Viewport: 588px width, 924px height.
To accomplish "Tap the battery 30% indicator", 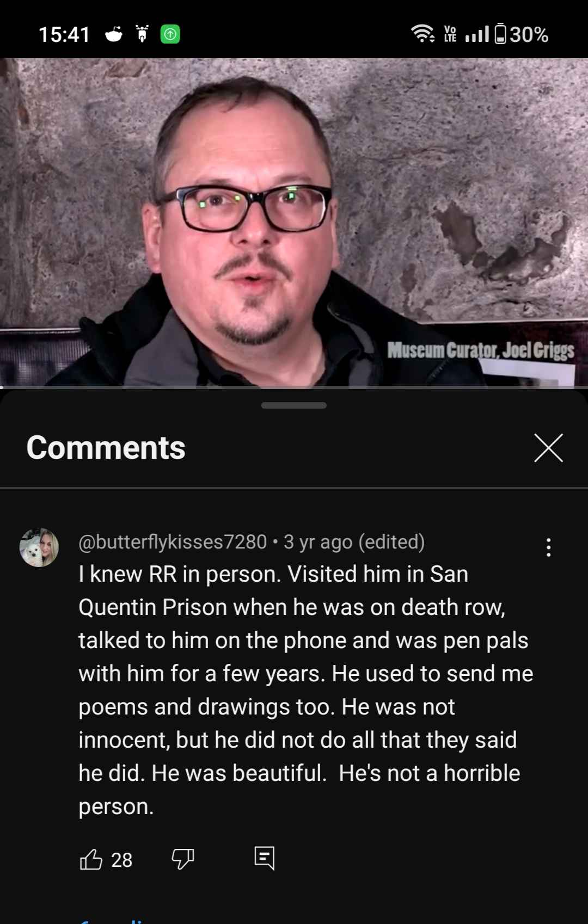I will pyautogui.click(x=522, y=34).
